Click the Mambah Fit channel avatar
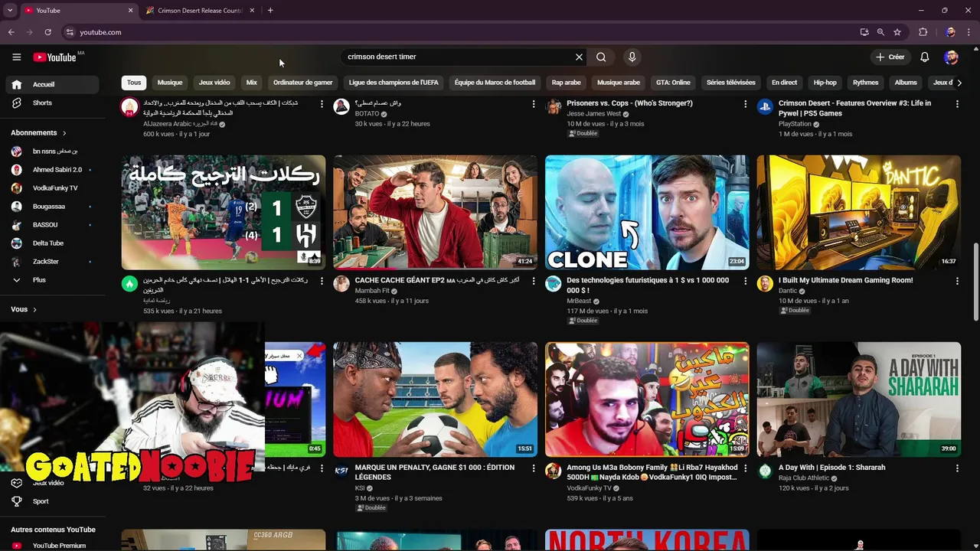Screen dimensions: 980x551 click(x=341, y=284)
